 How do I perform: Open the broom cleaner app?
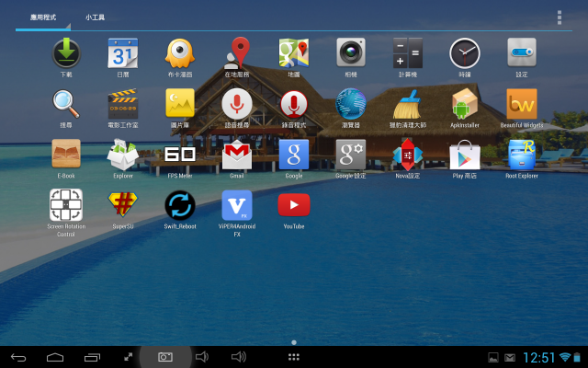point(408,104)
